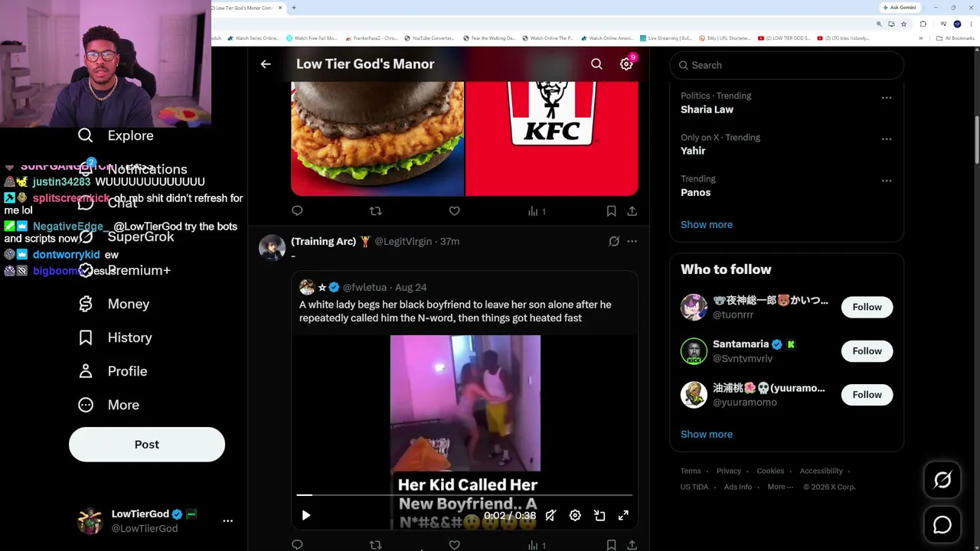Open the Chrome extensions puzzle icon

click(x=923, y=24)
